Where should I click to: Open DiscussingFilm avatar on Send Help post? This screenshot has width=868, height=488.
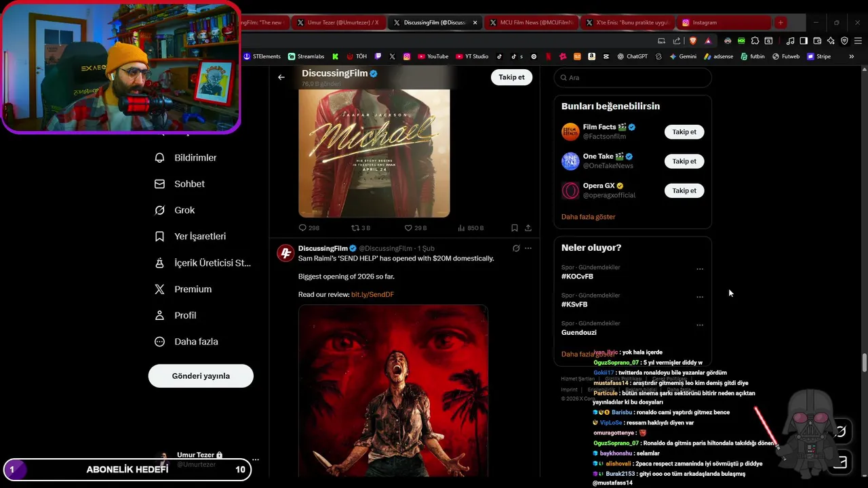[x=285, y=253]
